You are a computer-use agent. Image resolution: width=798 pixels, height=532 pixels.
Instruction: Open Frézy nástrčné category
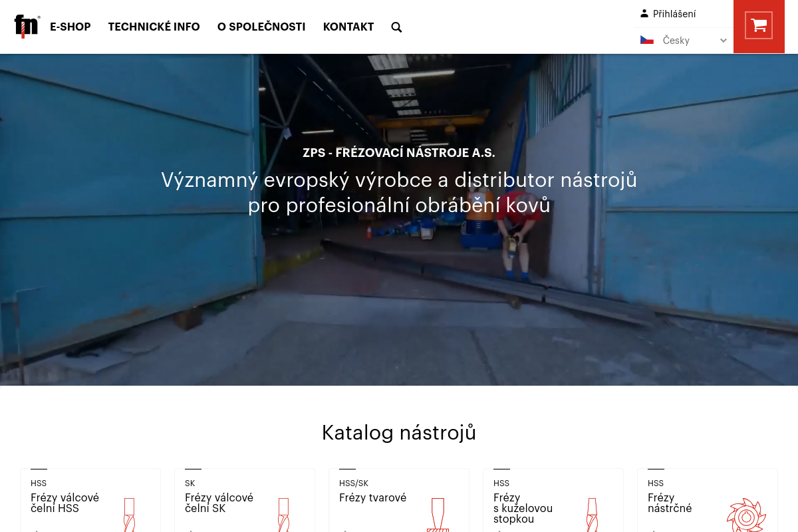[670, 503]
